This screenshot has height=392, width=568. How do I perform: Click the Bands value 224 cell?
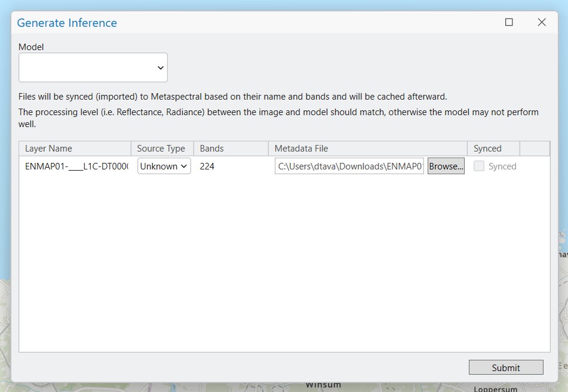click(x=207, y=166)
